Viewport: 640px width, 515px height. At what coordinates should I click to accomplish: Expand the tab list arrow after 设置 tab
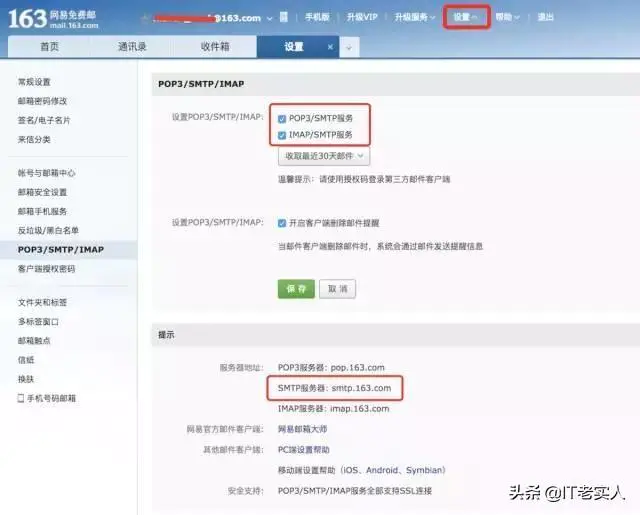(x=349, y=47)
